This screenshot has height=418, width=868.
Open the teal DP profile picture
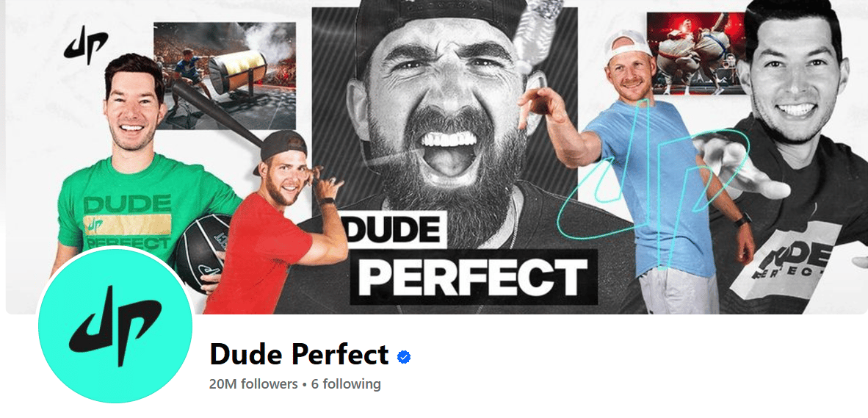click(x=115, y=326)
